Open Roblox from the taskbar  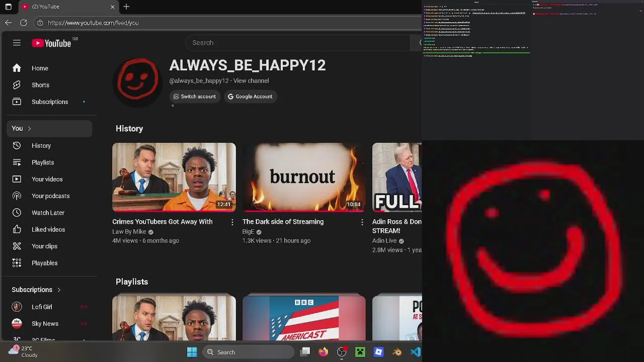pyautogui.click(x=379, y=352)
